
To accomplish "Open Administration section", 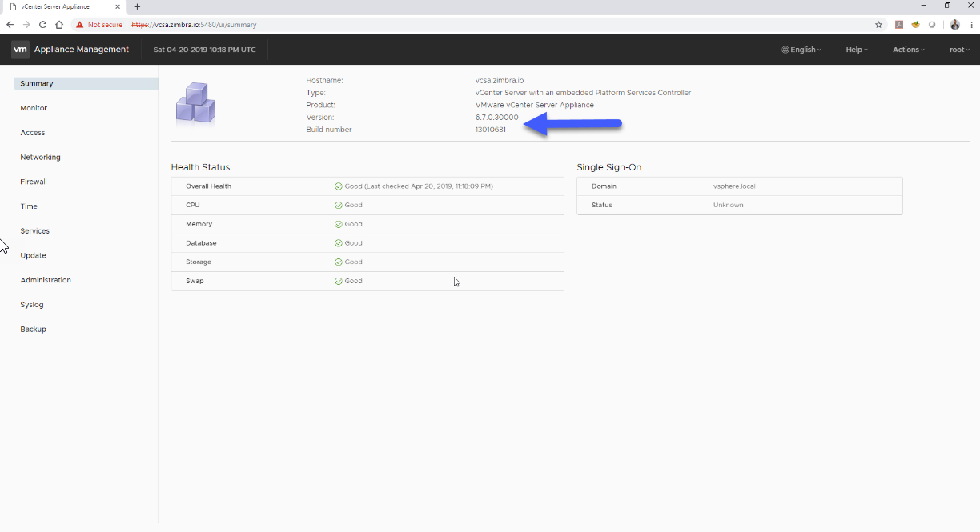I will coord(46,280).
